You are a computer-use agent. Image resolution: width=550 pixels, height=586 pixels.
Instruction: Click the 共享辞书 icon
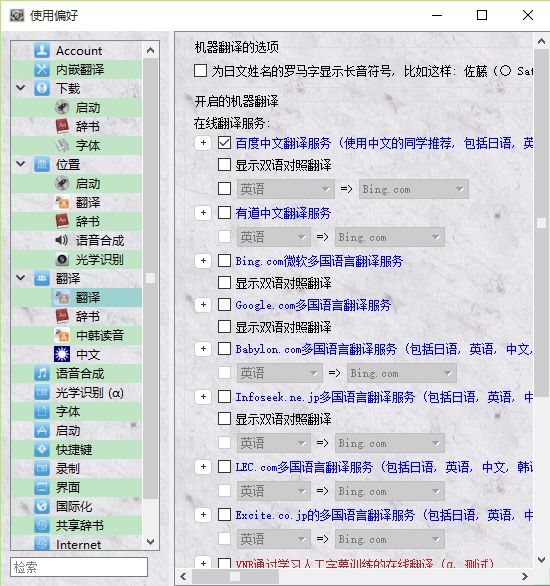pos(41,525)
